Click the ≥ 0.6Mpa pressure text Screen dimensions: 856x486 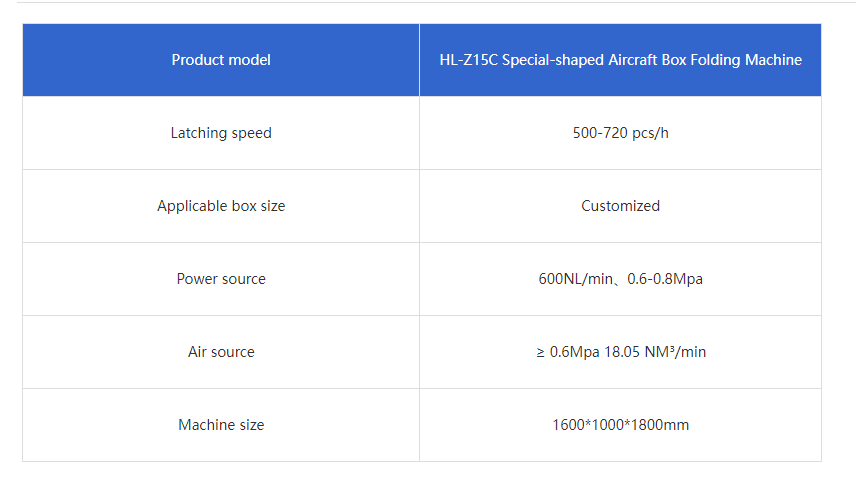(567, 352)
